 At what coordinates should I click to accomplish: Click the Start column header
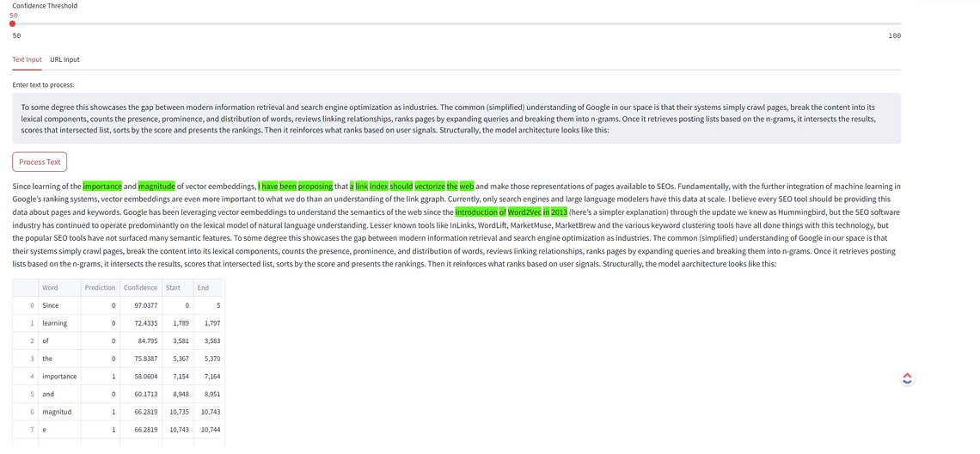tap(173, 287)
